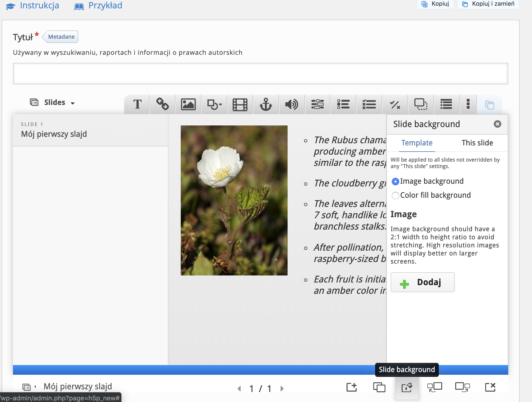Screen dimensions: 532x402
Task: Insert audio with speaker icon
Action: point(292,104)
